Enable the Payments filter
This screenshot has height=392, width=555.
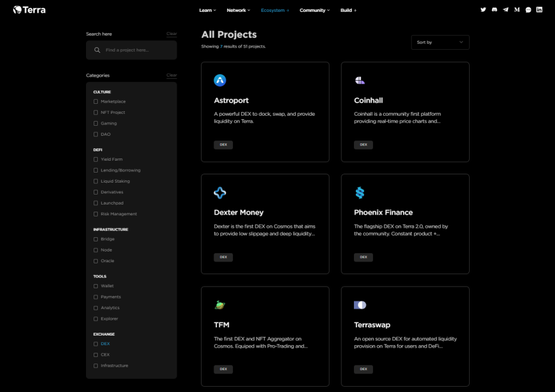[x=95, y=297]
